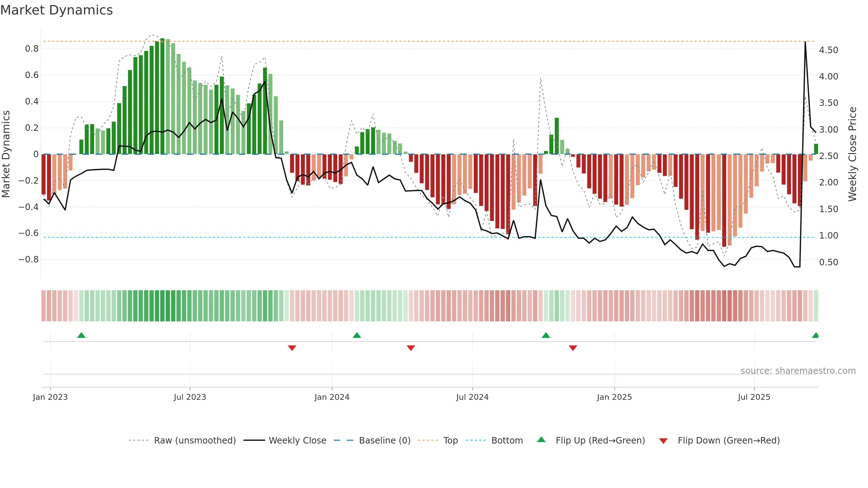Click the grey dashed Raw line swatch in legend

(139, 440)
